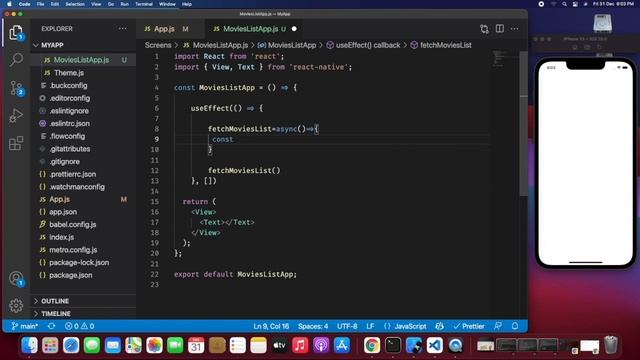Screen dimensions: 640x360
Task: Click Prettier status bar item
Action: pyautogui.click(x=469, y=326)
